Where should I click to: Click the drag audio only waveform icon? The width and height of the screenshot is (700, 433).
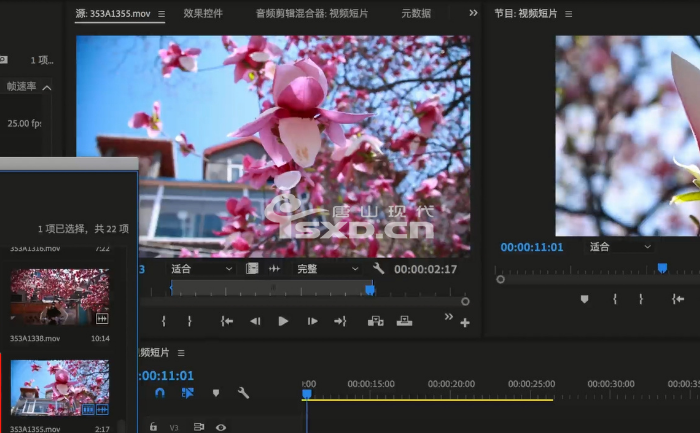point(274,269)
